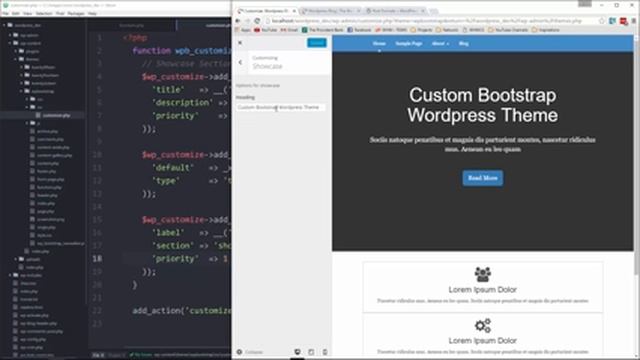
Task: Open the File menu in Atom
Action: (5, 13)
